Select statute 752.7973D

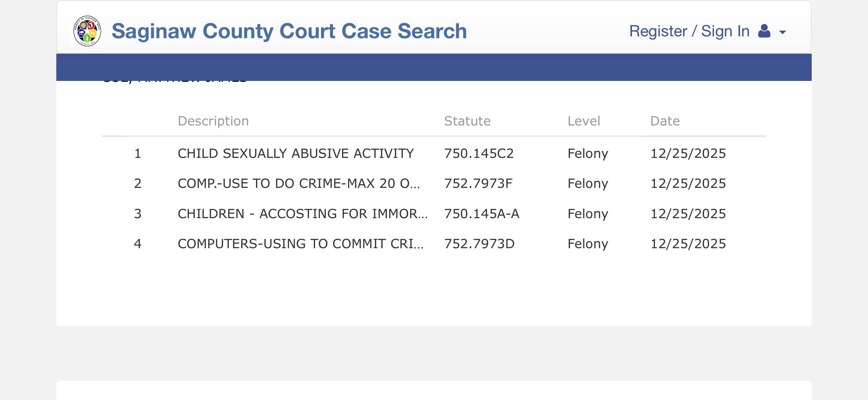[x=479, y=244]
